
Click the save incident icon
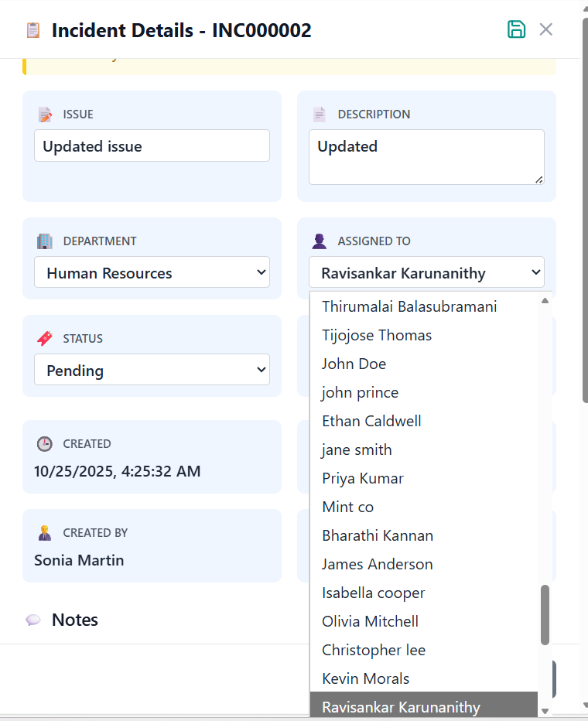point(516,29)
